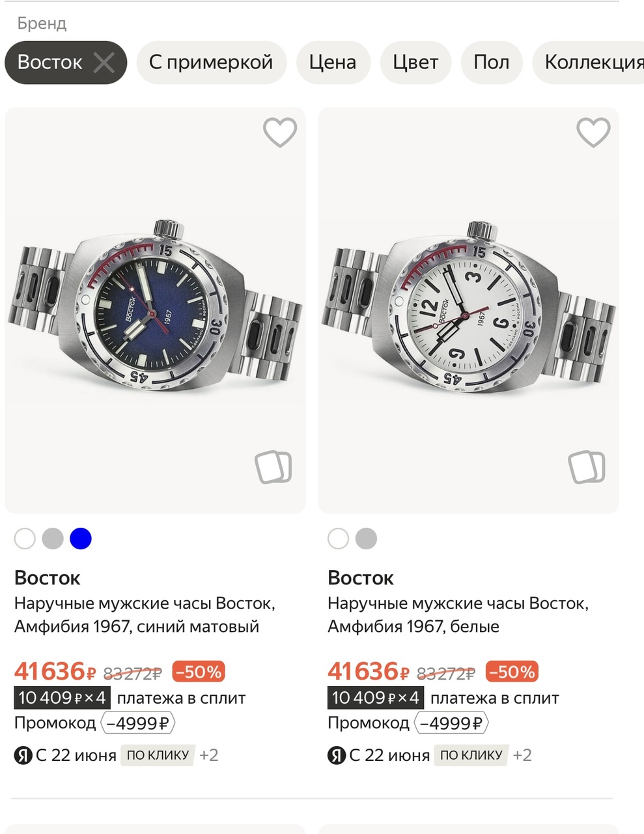Open the Цвет filter dropdown
This screenshot has height=834, width=644.
coord(415,63)
